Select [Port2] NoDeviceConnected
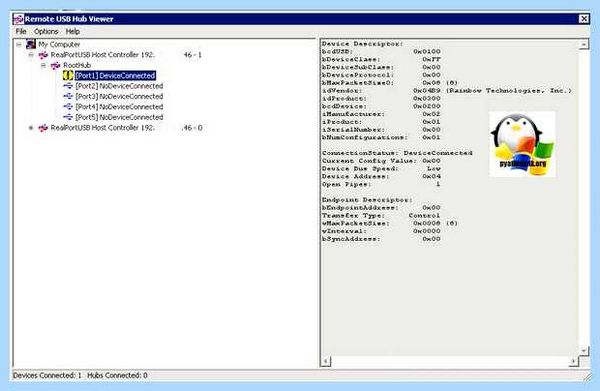This screenshot has height=391, width=600. pos(119,86)
